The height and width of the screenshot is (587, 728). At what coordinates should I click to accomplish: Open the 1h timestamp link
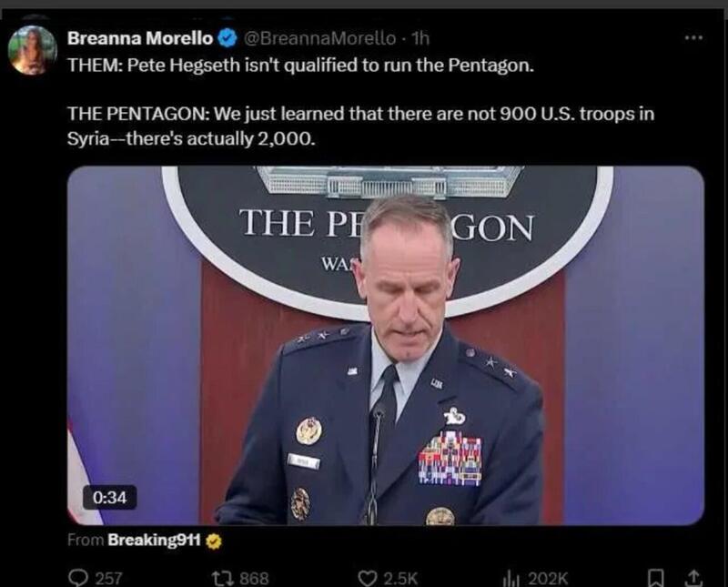click(x=420, y=38)
